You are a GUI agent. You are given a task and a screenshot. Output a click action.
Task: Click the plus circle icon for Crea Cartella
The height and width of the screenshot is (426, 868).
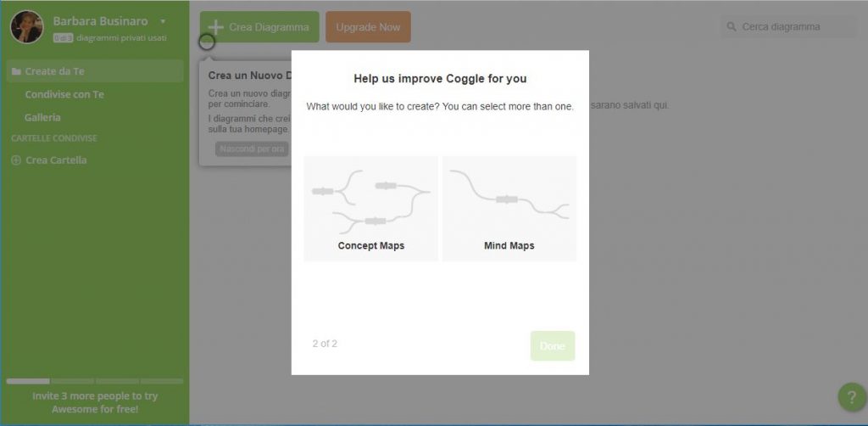click(x=16, y=160)
